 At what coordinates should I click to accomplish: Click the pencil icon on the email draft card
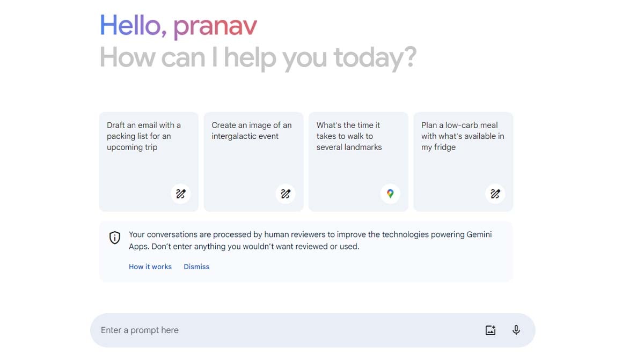point(181,194)
